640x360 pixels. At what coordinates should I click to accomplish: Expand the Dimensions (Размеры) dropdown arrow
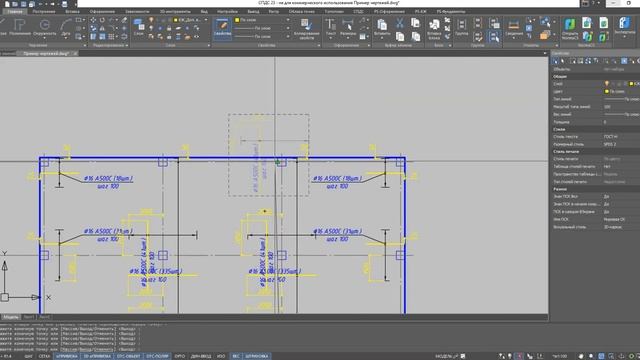click(348, 38)
